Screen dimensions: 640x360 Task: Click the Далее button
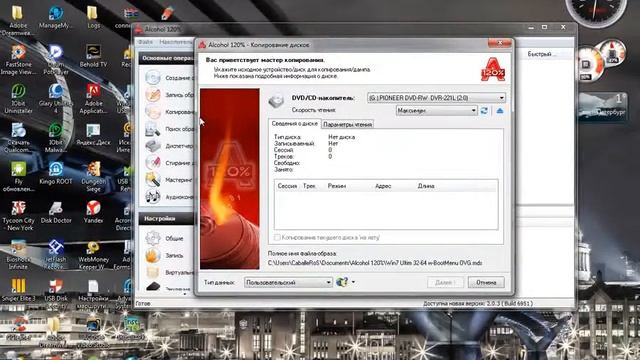coord(445,282)
